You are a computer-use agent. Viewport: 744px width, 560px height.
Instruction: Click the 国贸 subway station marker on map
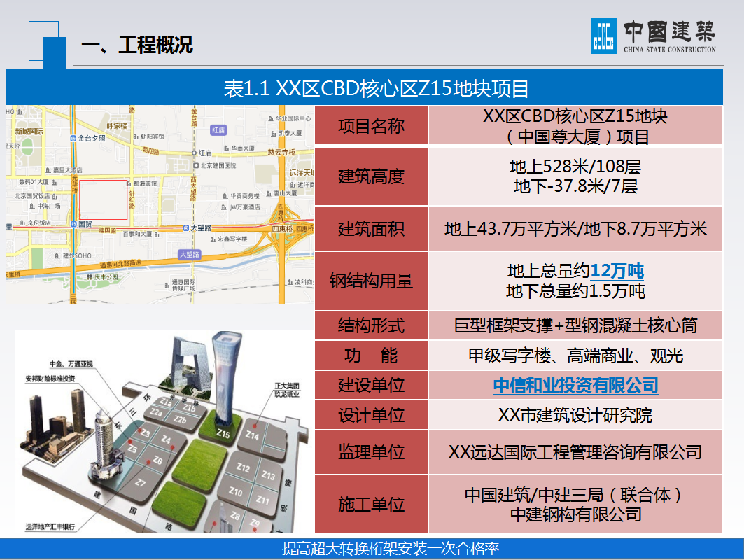(x=74, y=224)
